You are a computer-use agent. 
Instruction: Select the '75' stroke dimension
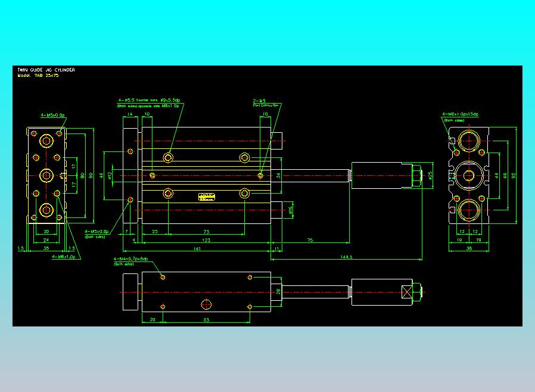(310, 240)
